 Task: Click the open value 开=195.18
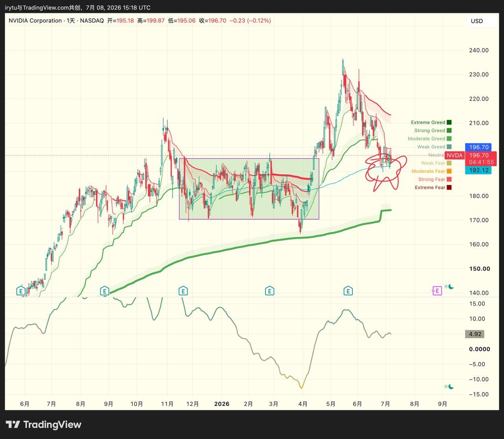pyautogui.click(x=120, y=20)
